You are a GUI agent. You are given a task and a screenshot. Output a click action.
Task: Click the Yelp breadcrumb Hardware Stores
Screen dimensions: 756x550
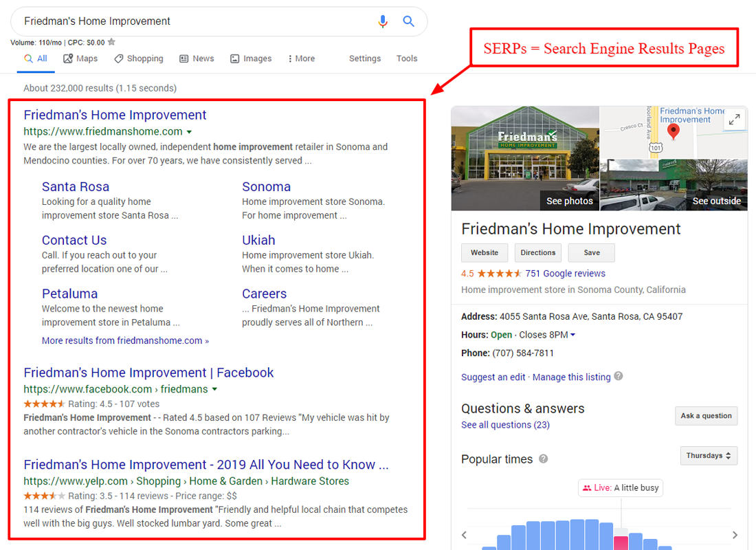pos(310,481)
